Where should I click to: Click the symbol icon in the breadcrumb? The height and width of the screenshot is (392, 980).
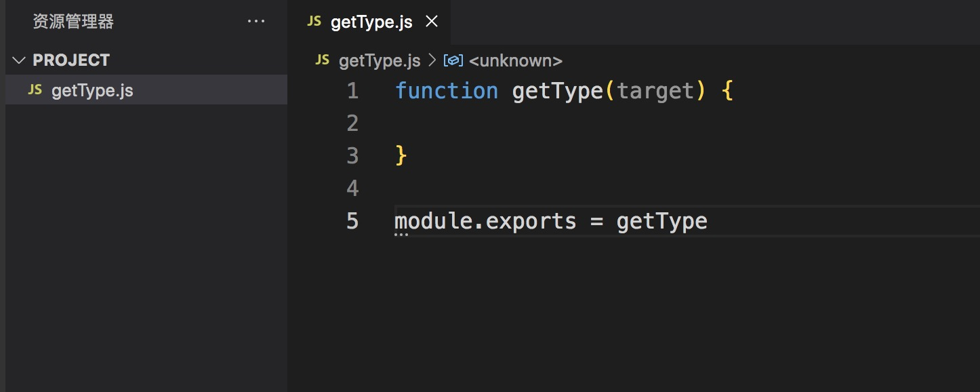(x=453, y=61)
